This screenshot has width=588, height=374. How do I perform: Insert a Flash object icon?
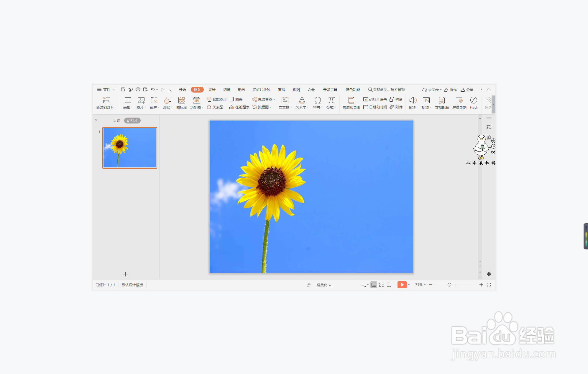[x=474, y=100]
